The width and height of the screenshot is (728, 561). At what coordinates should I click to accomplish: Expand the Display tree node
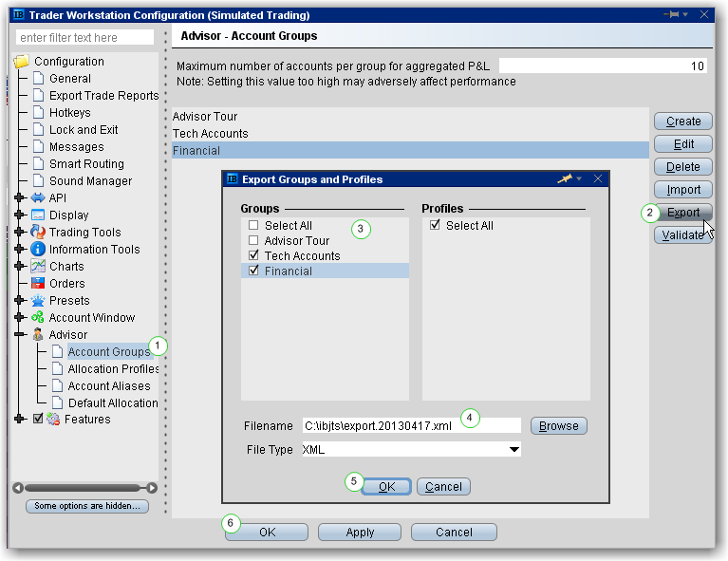pos(20,215)
